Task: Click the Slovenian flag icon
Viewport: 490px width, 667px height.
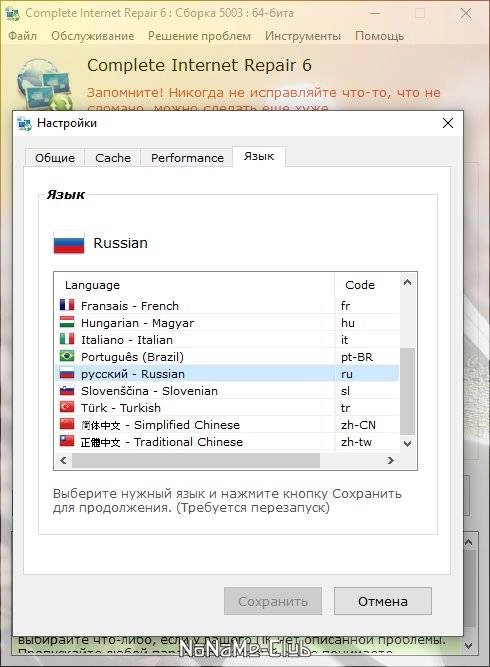Action: (x=67, y=390)
